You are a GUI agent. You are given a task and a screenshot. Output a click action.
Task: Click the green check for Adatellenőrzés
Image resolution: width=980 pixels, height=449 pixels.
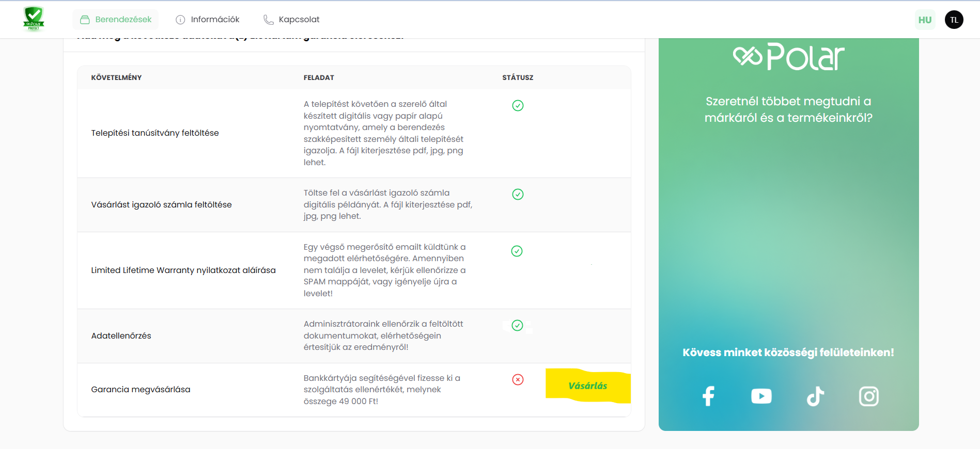(x=517, y=325)
